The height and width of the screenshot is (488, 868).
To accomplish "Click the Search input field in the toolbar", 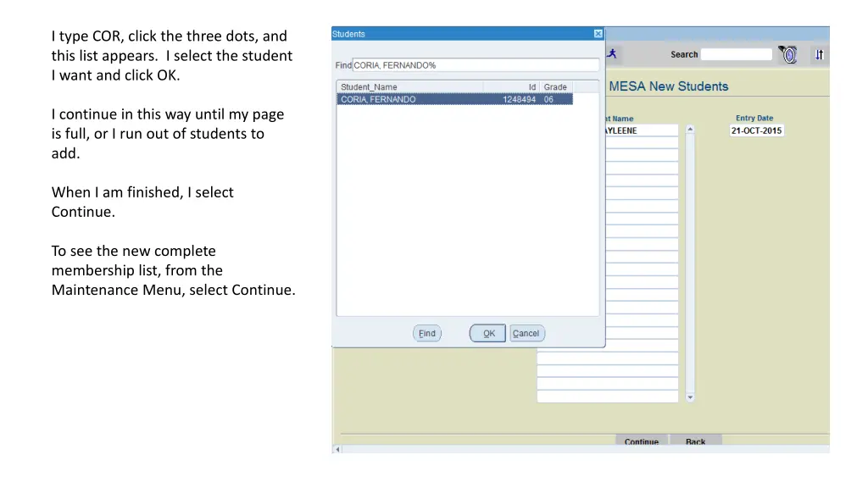I will click(x=737, y=54).
